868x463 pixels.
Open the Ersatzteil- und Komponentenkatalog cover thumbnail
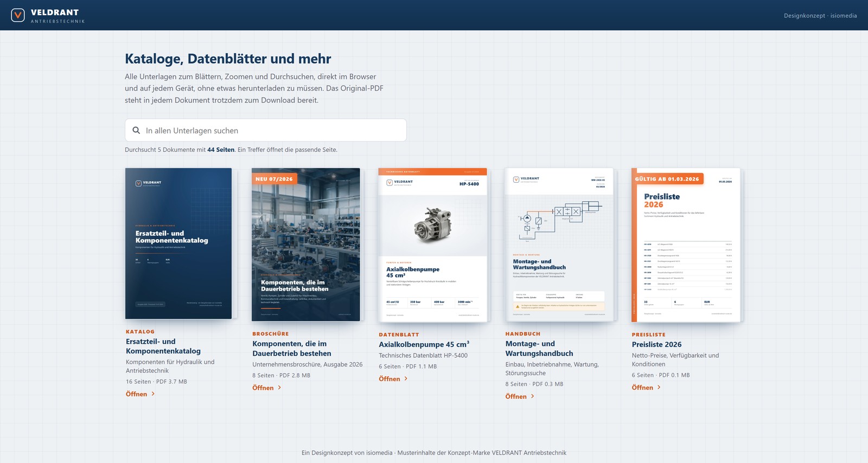click(178, 243)
